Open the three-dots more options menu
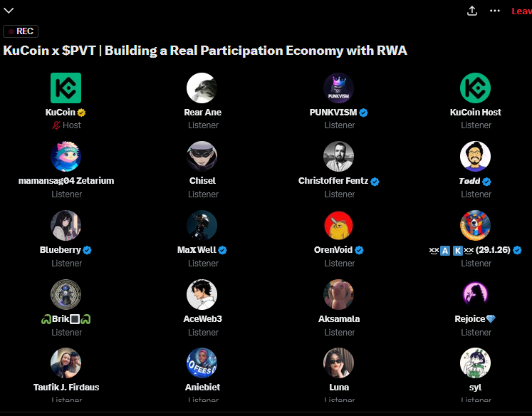The image size is (532, 416). [x=495, y=11]
